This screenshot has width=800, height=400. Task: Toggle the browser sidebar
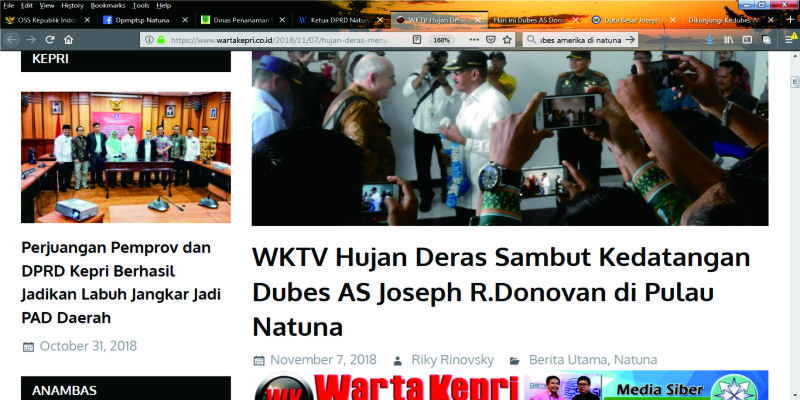tap(748, 40)
